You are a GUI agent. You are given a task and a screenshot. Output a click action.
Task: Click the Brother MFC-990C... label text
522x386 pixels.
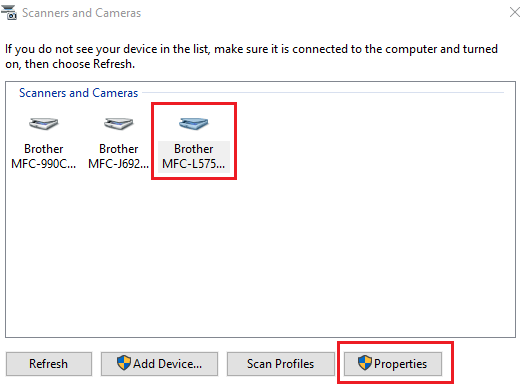coord(44,156)
